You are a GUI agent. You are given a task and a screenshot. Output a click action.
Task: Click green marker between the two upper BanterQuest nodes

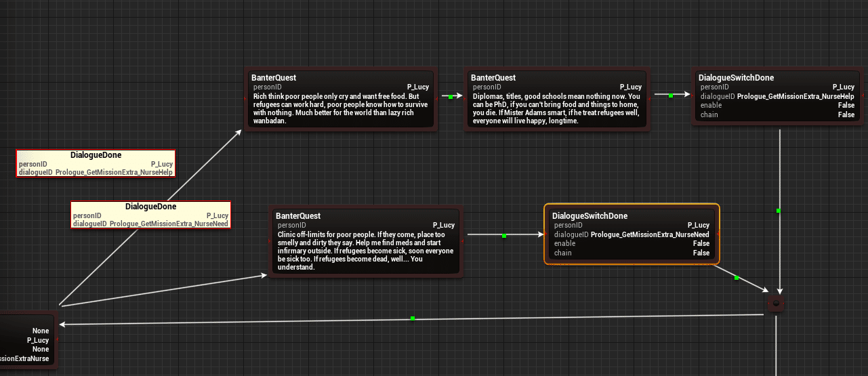coord(450,97)
